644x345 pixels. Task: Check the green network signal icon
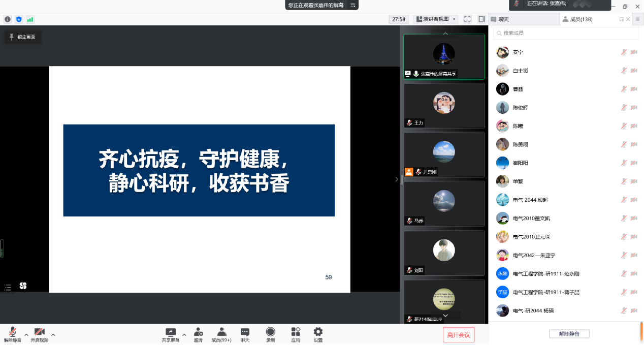pos(30,19)
